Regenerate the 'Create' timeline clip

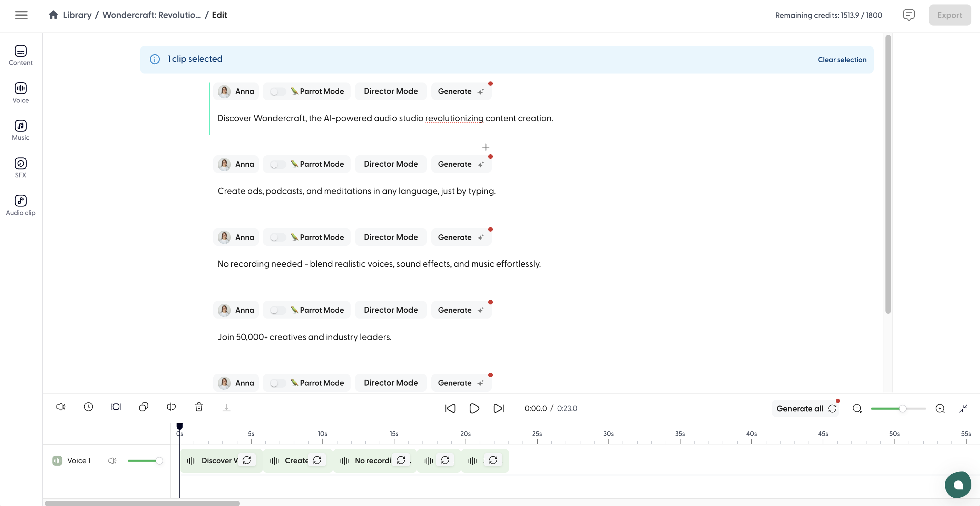click(317, 460)
